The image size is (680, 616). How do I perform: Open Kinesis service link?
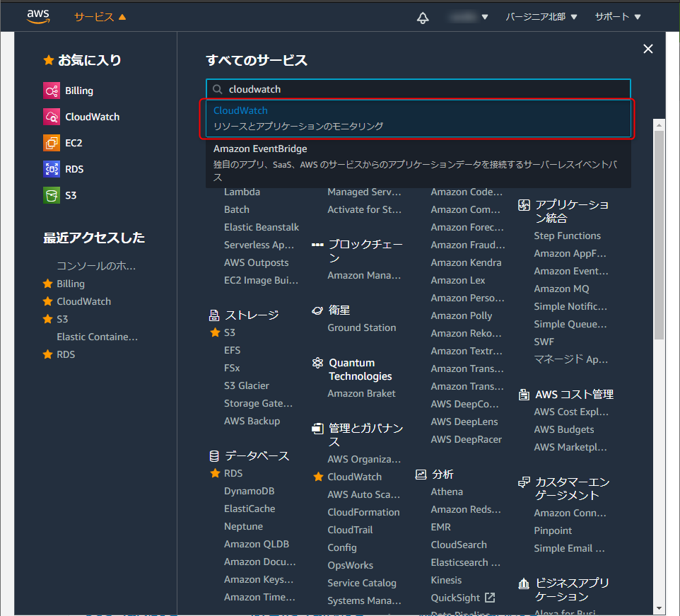[x=446, y=580]
